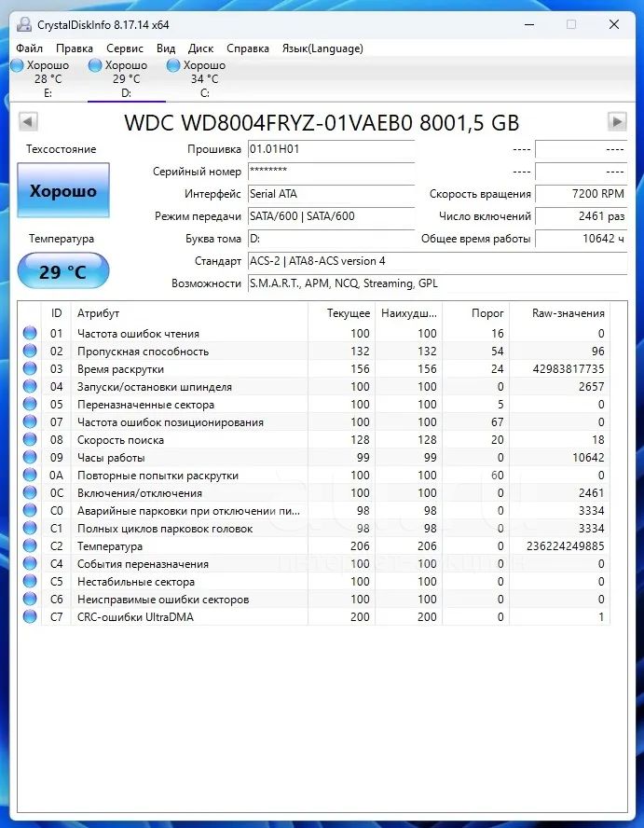Click the big Хорошо health status button
The image size is (644, 828).
pos(63,190)
